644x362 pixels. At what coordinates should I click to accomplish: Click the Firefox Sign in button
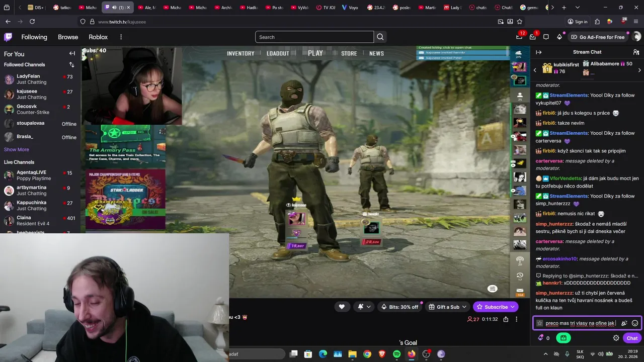pos(577,22)
